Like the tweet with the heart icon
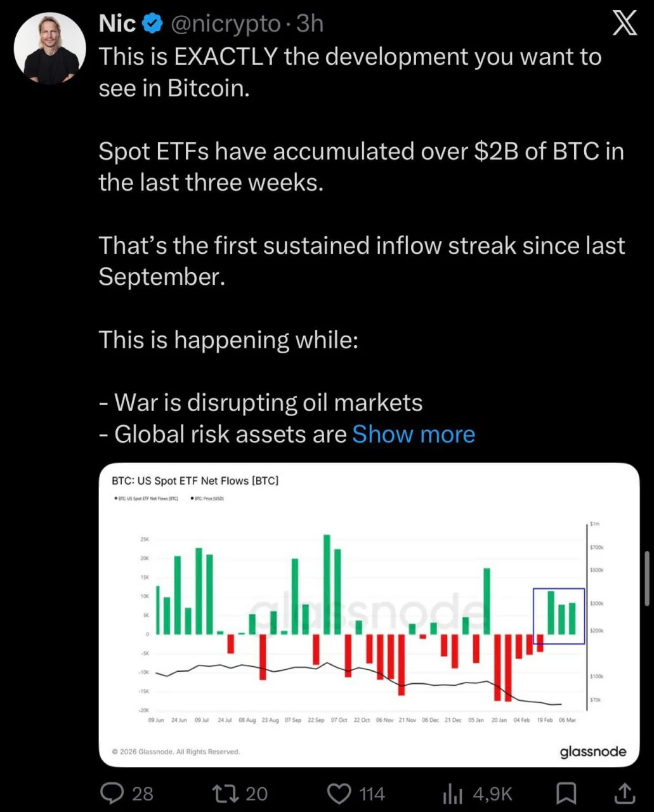Viewport: 654px width, 812px height. click(339, 793)
